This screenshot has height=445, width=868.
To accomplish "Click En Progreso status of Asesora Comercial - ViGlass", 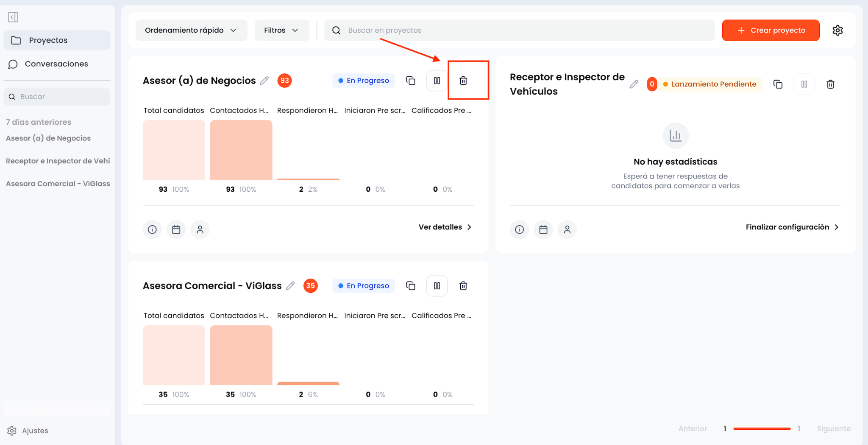I will coord(364,286).
